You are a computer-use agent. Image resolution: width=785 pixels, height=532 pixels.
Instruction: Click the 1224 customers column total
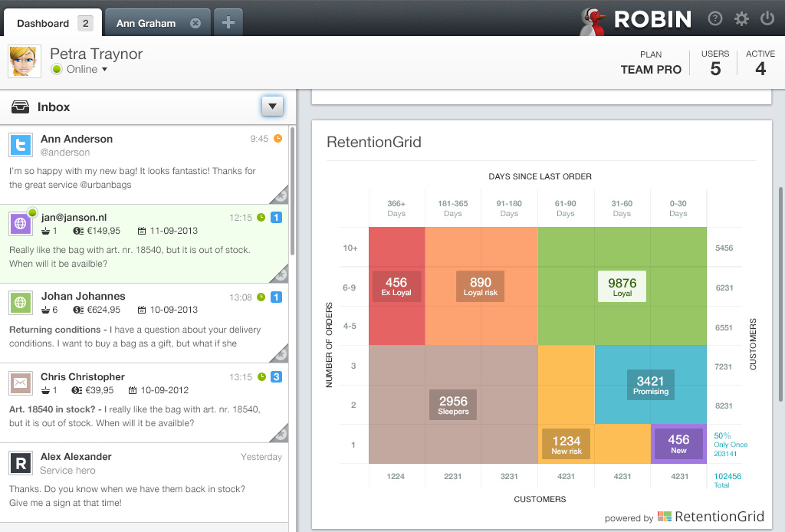click(x=396, y=477)
